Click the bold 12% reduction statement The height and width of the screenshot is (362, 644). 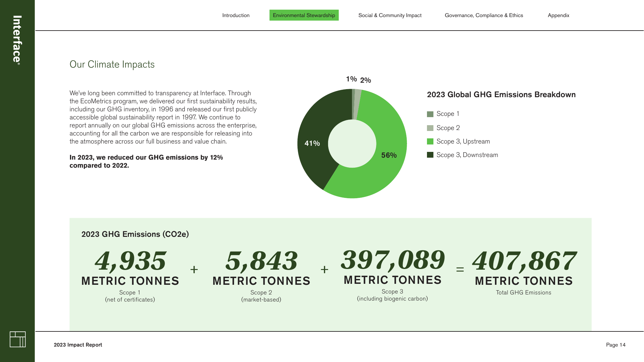146,161
